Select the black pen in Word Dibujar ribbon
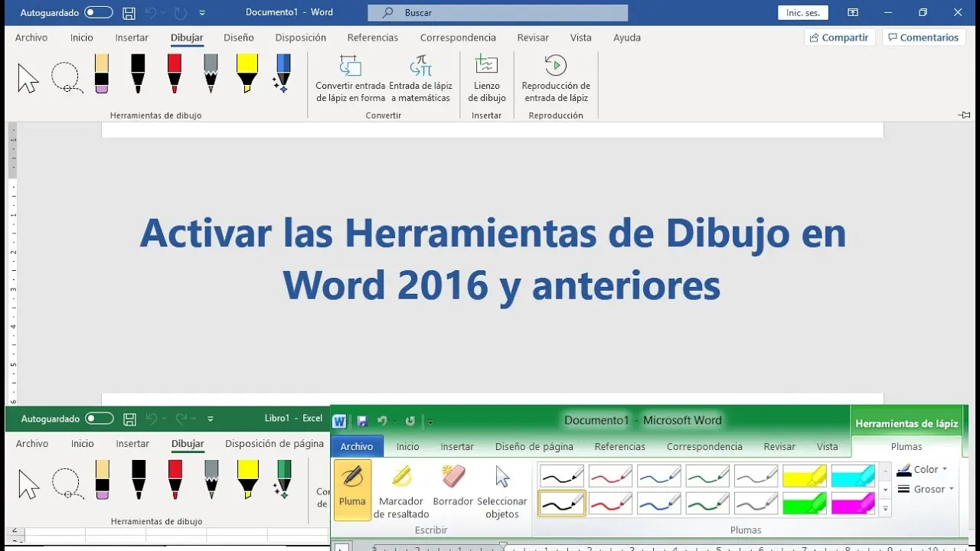 [138, 74]
